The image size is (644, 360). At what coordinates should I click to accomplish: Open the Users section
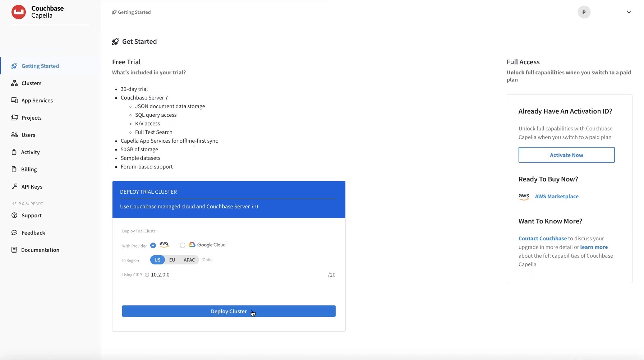[28, 135]
